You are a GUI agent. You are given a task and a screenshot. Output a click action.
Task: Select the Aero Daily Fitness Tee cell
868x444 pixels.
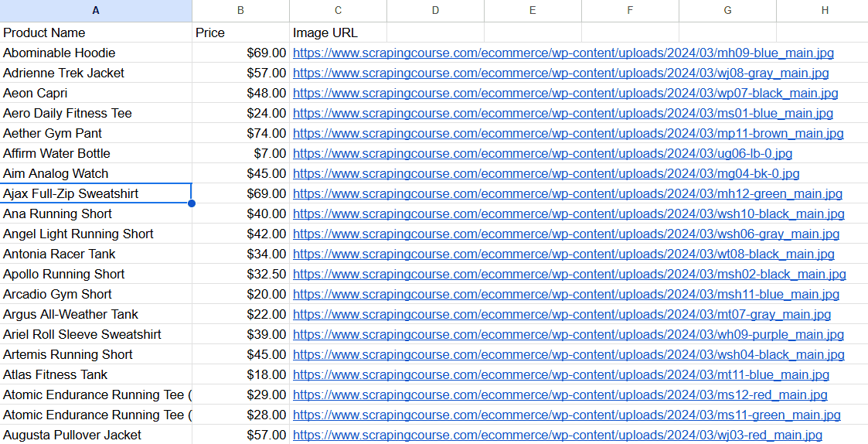tap(96, 113)
